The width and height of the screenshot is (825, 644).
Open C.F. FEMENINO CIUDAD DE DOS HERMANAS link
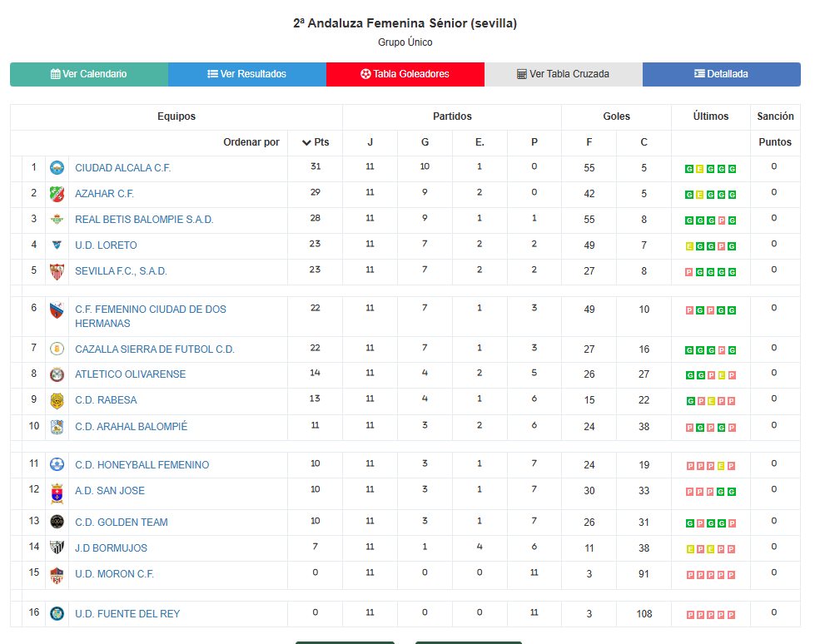pyautogui.click(x=151, y=316)
